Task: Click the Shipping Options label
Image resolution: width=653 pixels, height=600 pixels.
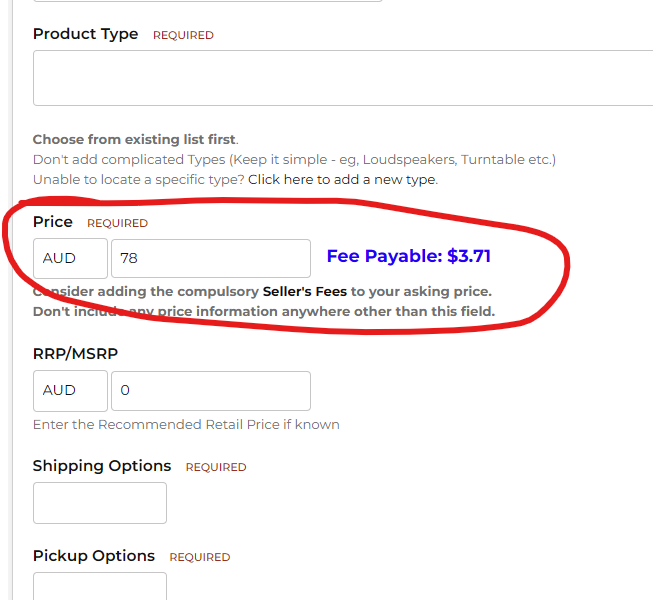Action: pos(102,466)
